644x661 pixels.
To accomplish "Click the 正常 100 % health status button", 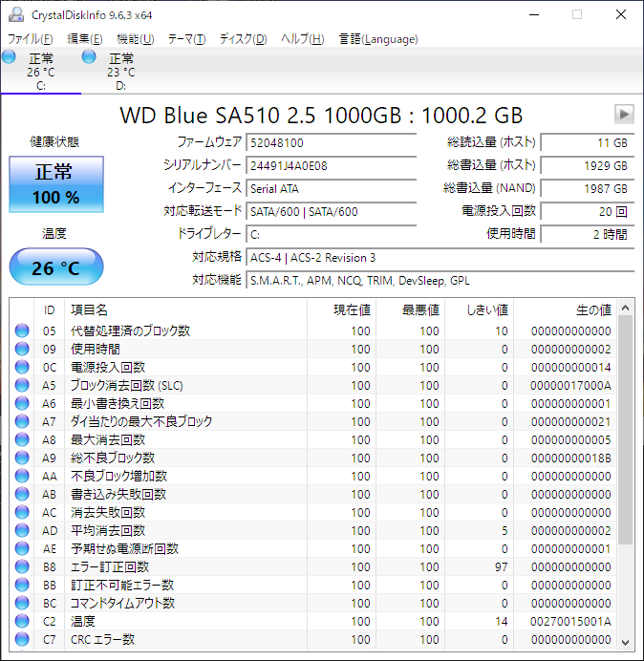I will 56,184.
